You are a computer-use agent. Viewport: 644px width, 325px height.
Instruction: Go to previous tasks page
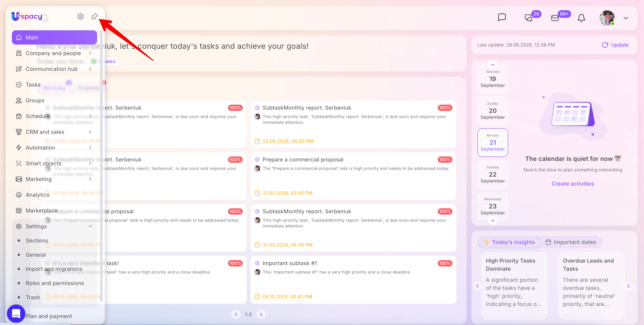coord(236,314)
